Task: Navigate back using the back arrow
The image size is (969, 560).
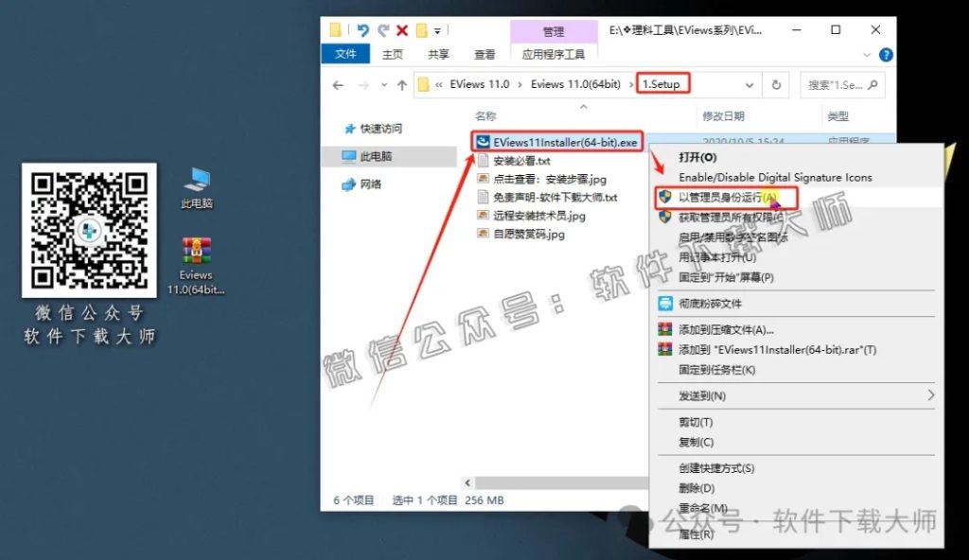Action: point(338,84)
